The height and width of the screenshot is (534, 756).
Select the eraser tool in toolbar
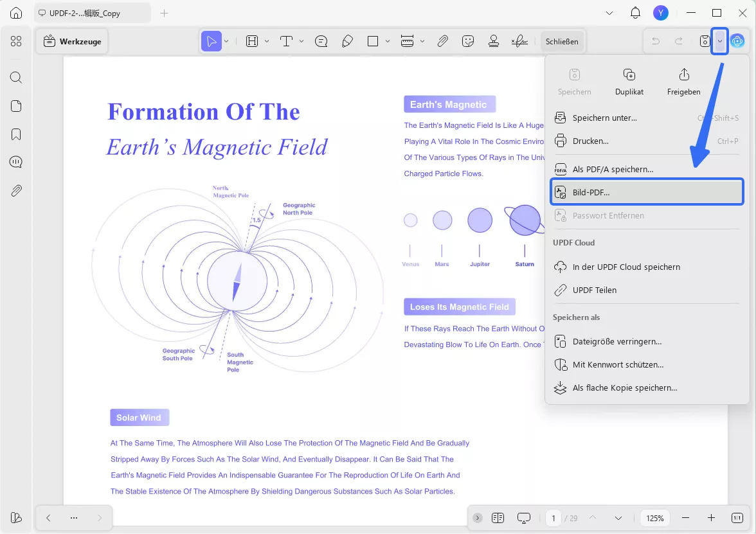347,41
